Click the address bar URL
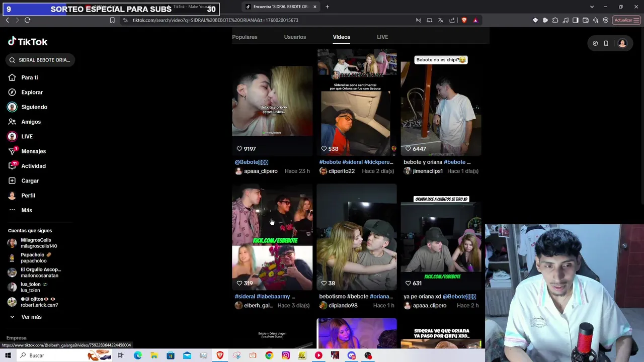This screenshot has width=644, height=362. coord(215,20)
